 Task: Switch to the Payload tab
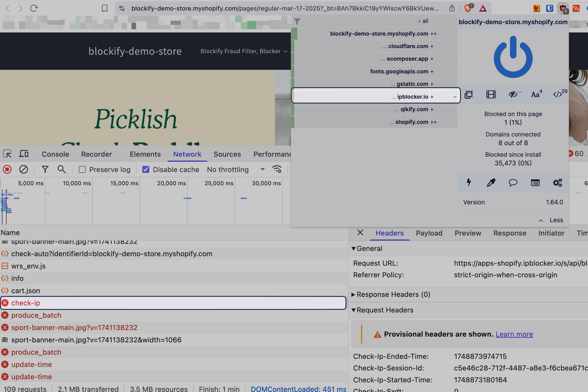(429, 233)
